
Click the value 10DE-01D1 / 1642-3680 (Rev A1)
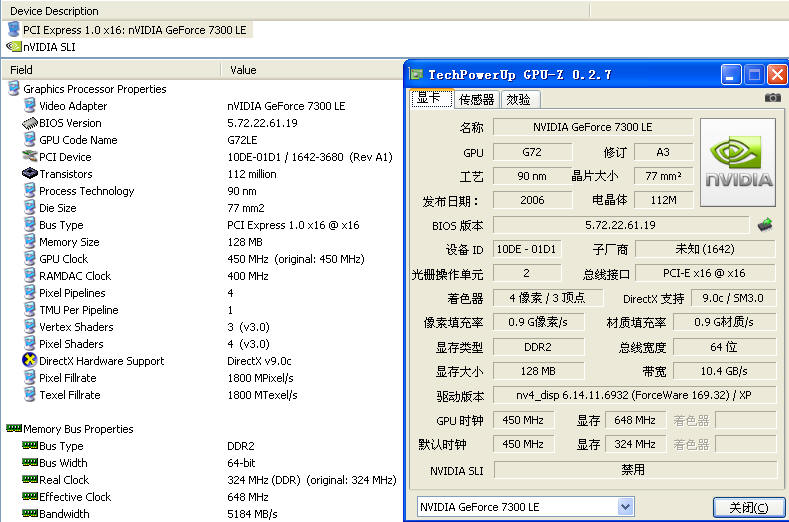click(x=309, y=157)
